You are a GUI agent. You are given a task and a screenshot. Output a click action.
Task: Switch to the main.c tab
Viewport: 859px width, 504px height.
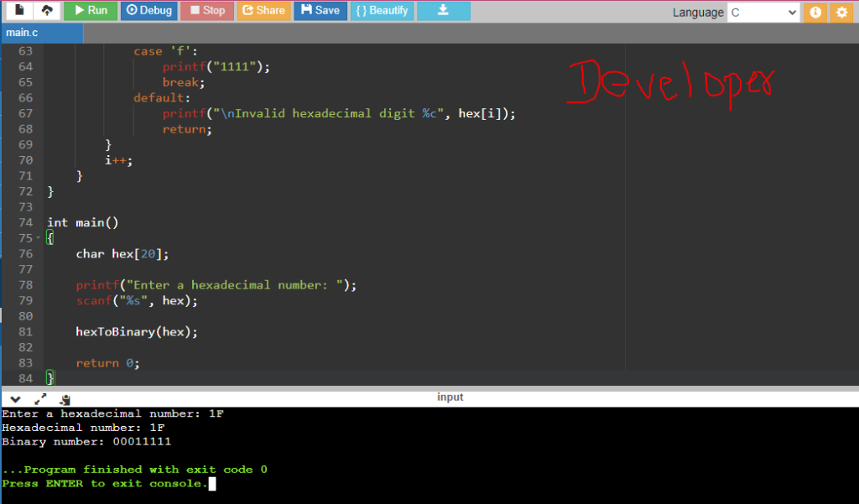40,33
